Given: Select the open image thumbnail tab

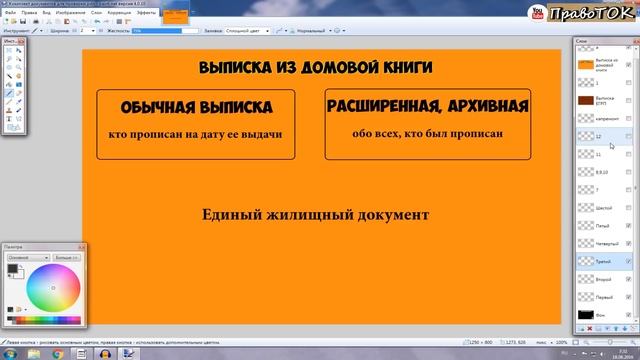Looking at the screenshot, I should coord(176,16).
